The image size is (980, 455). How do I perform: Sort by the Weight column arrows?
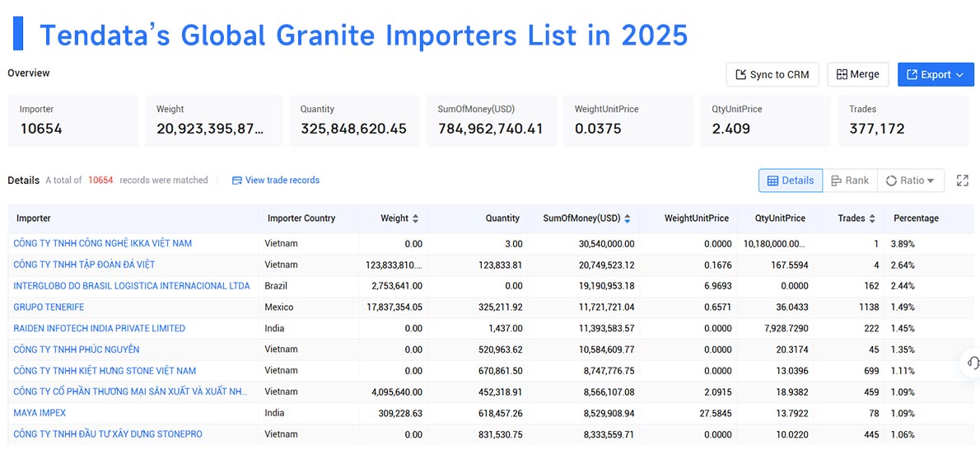coord(416,218)
